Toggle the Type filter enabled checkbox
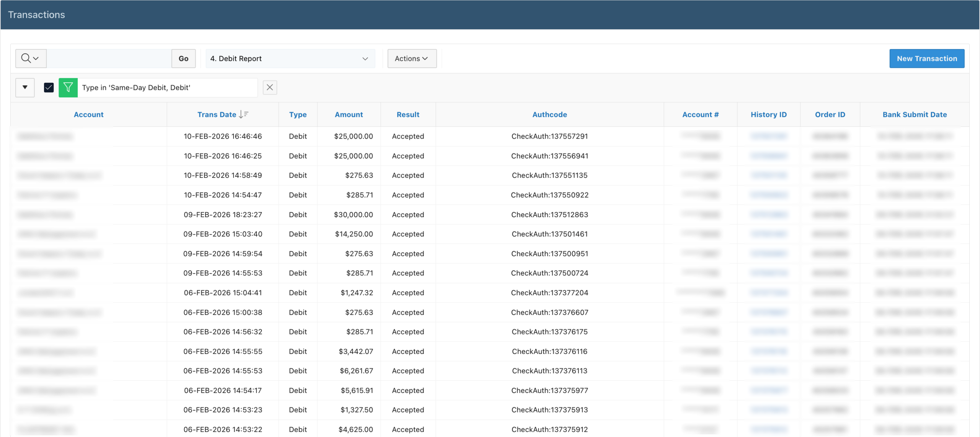The height and width of the screenshot is (437, 980). [x=49, y=88]
